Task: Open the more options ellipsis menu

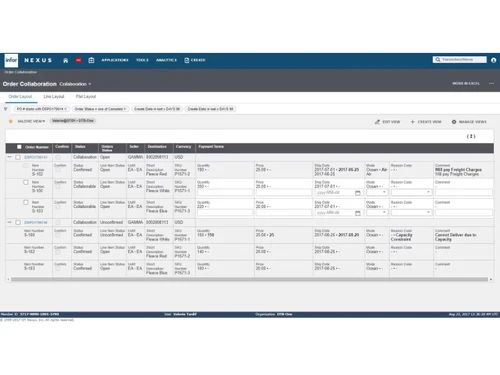Action: pos(492,83)
